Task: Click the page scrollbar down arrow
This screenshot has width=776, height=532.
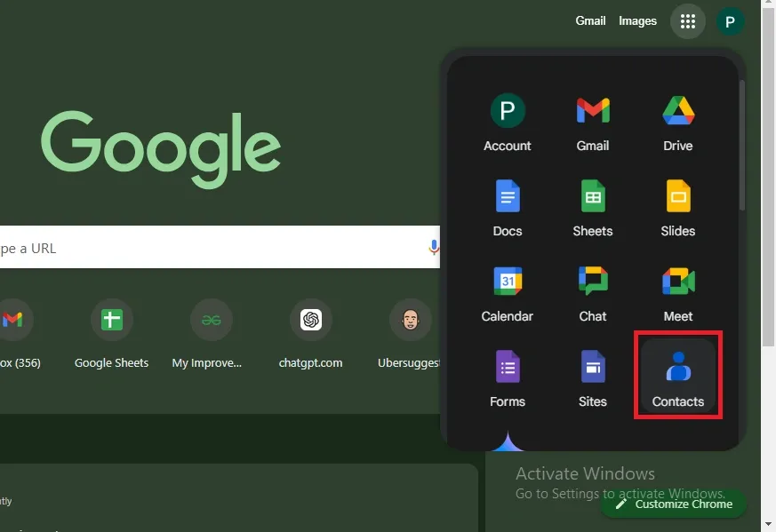Action: 768,525
